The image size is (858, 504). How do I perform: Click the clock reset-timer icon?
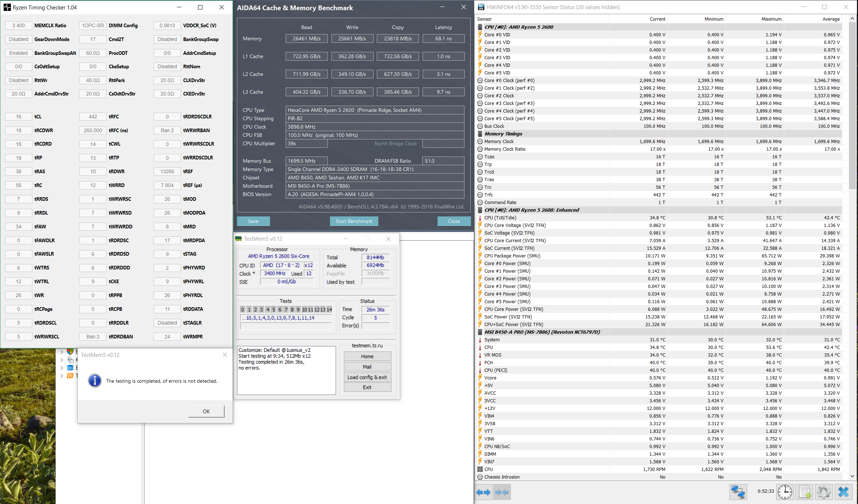(x=785, y=492)
